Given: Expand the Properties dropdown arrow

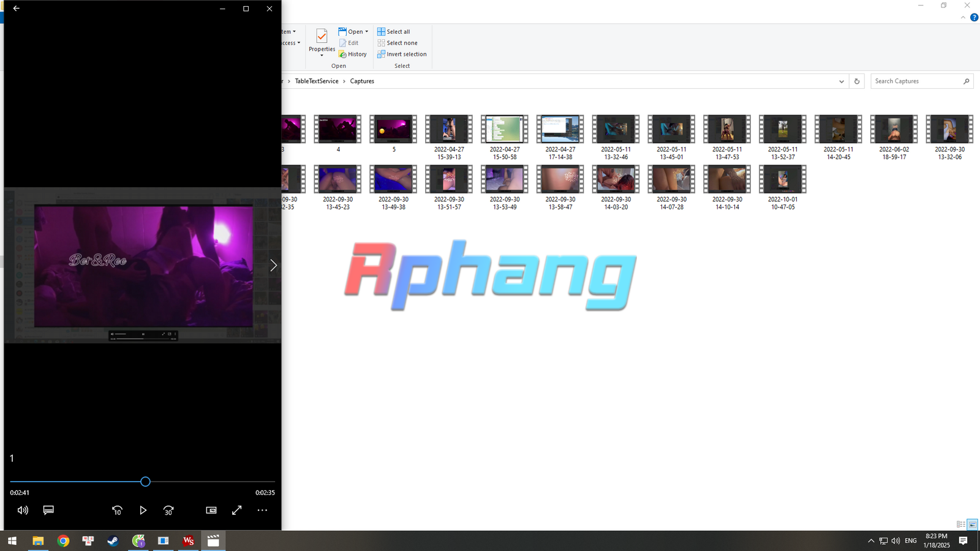Looking at the screenshot, I should pyautogui.click(x=322, y=56).
